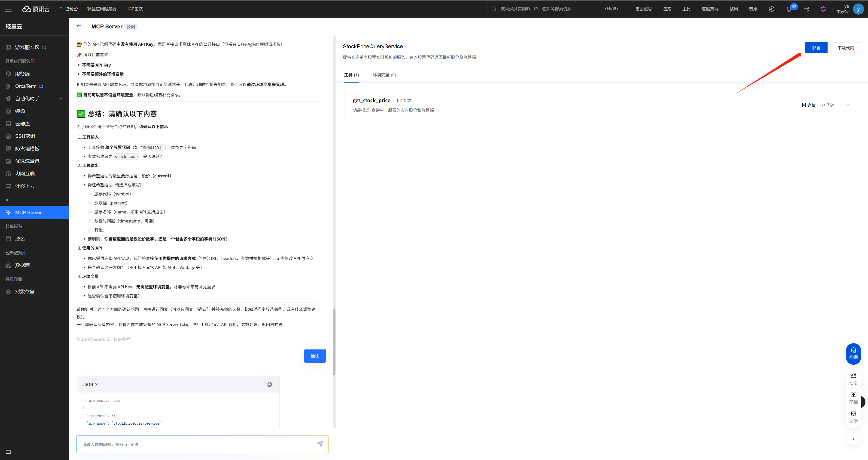Copy the JSON code block contents
Viewport: 868px width, 460px height.
[270, 384]
